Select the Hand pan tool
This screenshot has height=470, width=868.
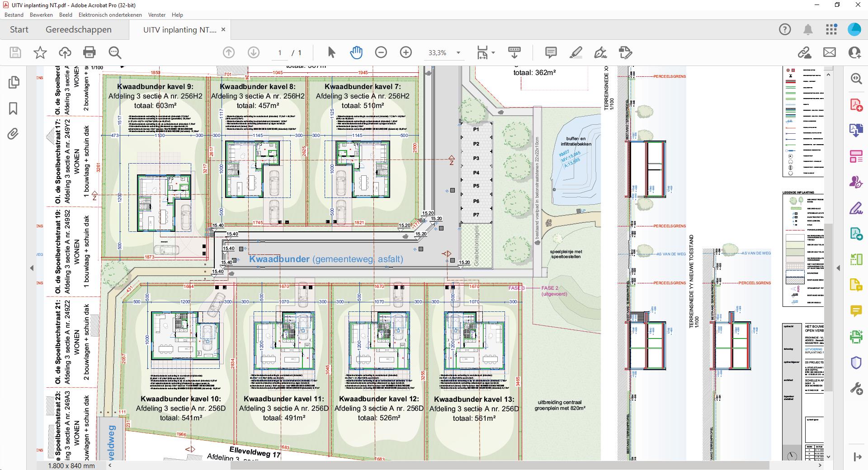[356, 52]
